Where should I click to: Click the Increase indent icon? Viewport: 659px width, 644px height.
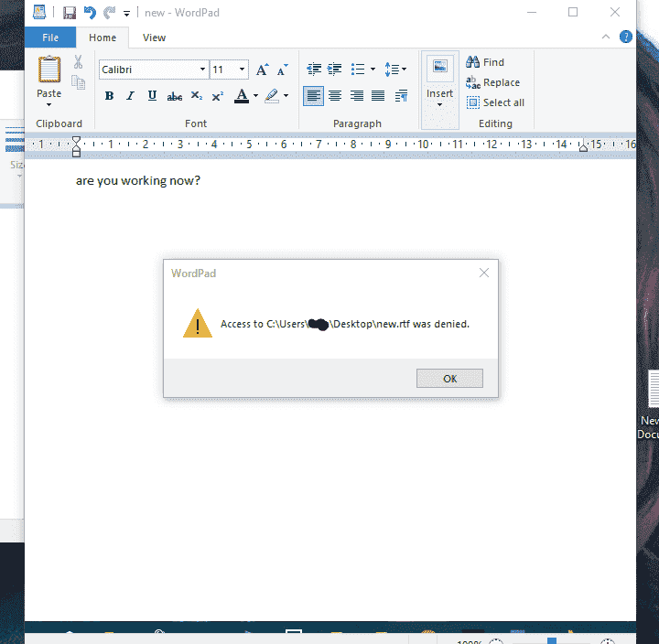pyautogui.click(x=335, y=69)
